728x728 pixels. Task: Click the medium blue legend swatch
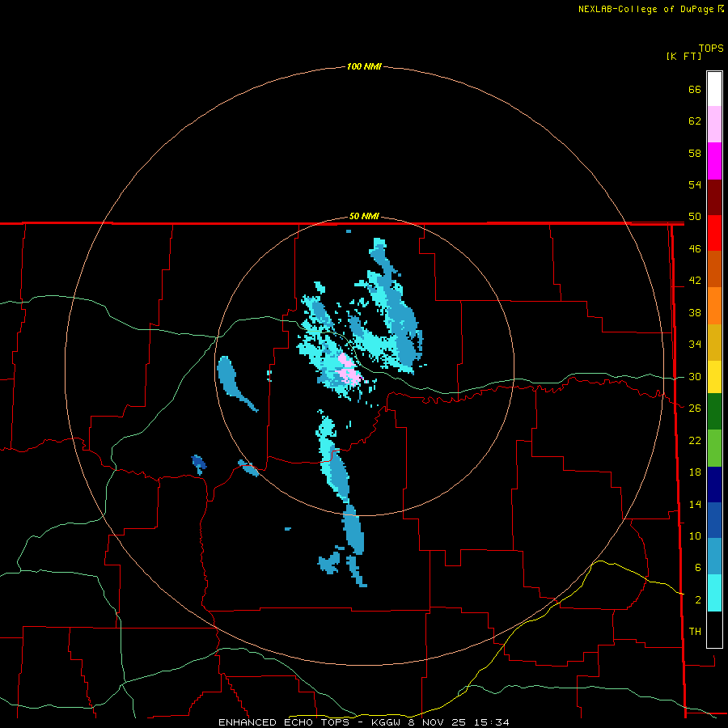(x=714, y=520)
